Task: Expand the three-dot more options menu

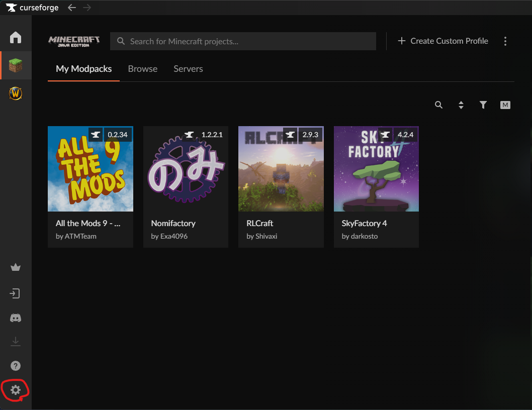Action: coord(505,41)
